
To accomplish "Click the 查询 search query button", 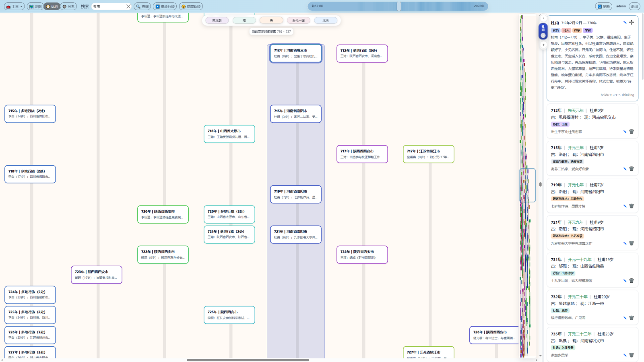I will 142,6.
